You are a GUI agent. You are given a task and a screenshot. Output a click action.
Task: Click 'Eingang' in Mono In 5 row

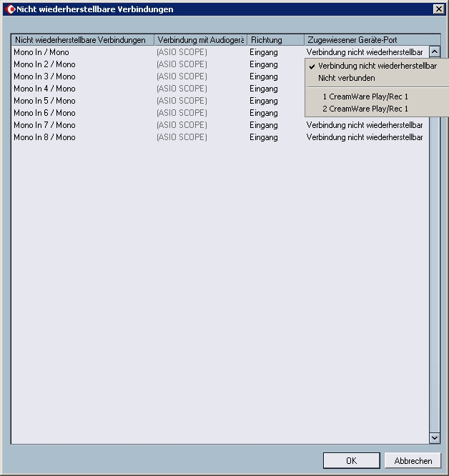coord(264,101)
